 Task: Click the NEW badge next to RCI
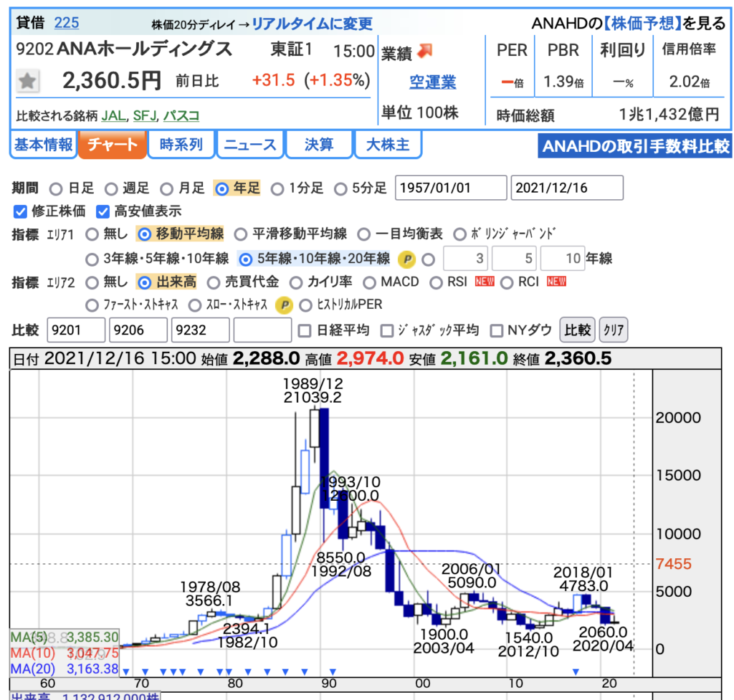[556, 281]
